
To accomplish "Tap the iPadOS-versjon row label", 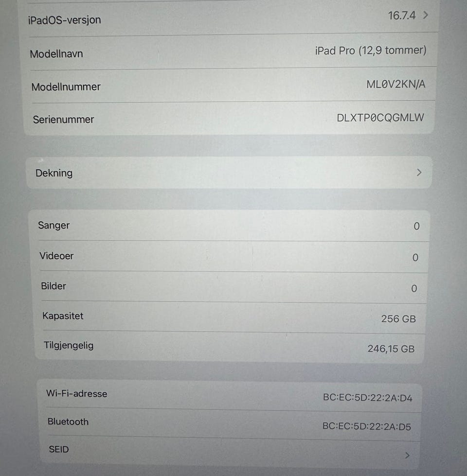I will [x=65, y=20].
